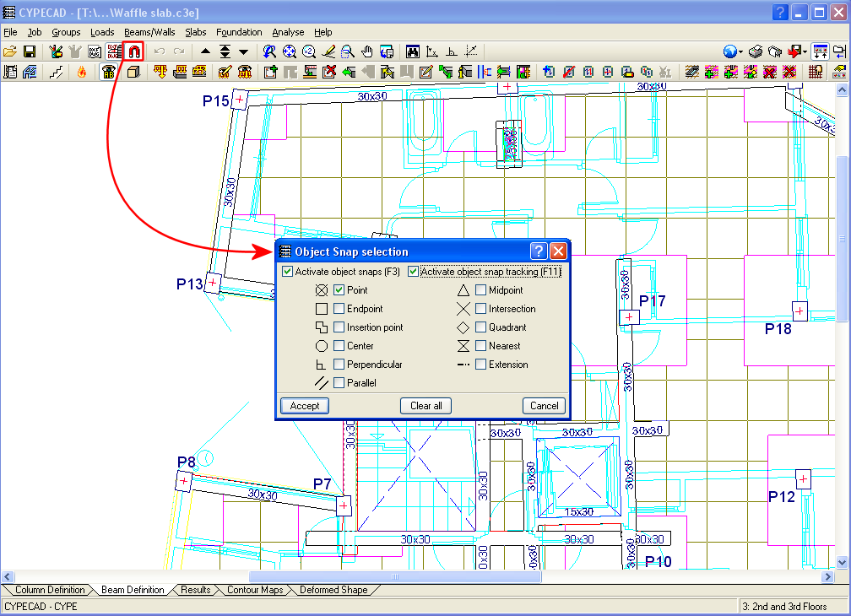
Task: Click the Object Snap magnet icon
Action: [134, 51]
